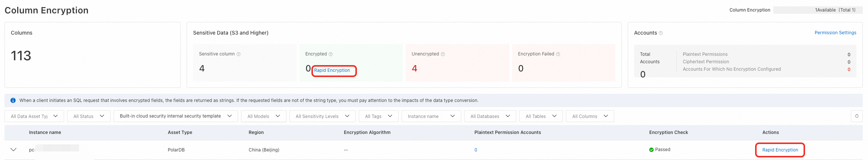This screenshot has height=160, width=868.
Task: Click the blue info icon in notice bar
Action: pos(13,100)
